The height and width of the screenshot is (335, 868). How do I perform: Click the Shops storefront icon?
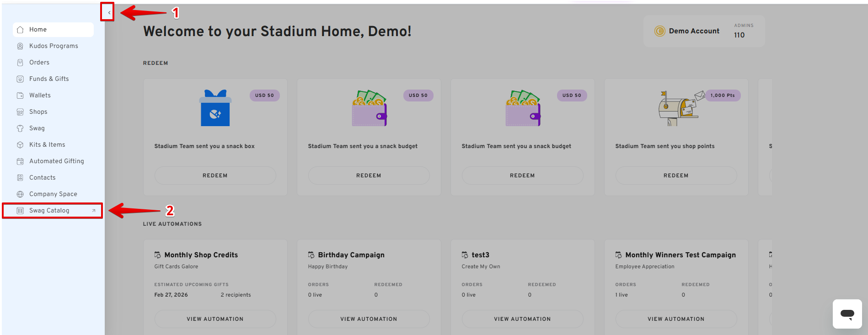click(20, 112)
